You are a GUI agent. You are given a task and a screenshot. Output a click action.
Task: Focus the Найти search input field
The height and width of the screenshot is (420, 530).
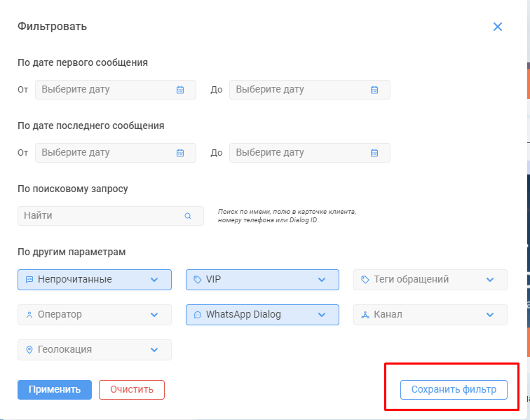[111, 216]
